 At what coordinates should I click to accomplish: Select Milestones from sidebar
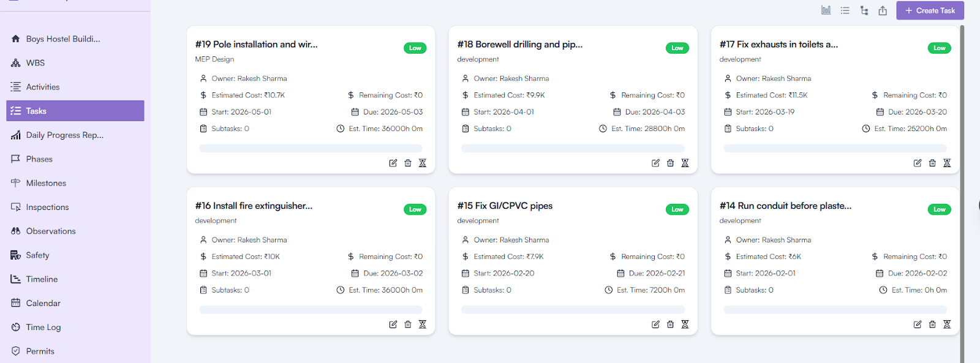click(x=46, y=183)
